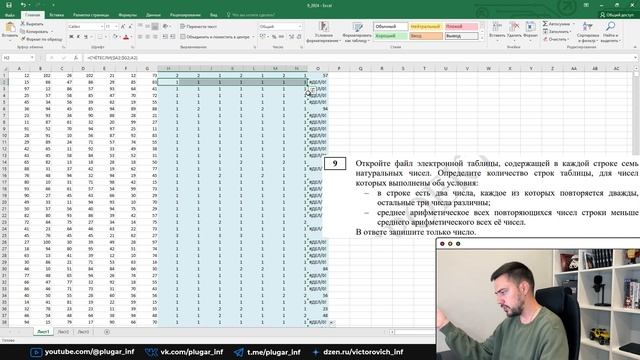
Task: Apply the percent style icon
Action: (x=274, y=37)
